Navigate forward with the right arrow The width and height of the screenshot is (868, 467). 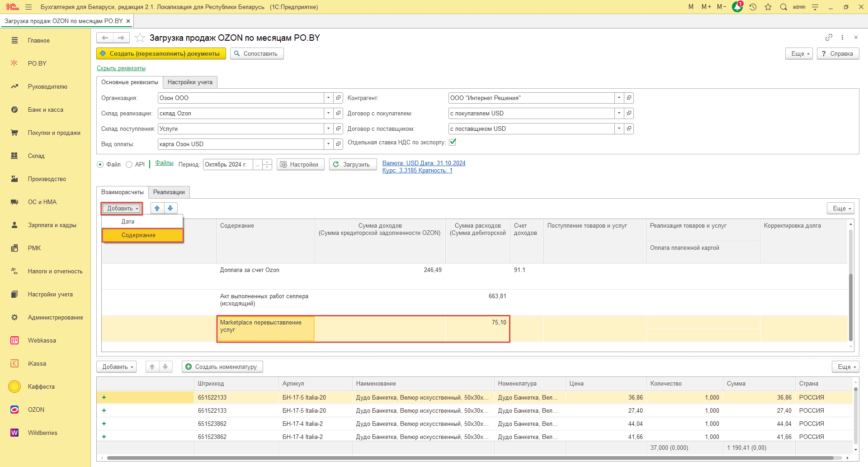coord(121,38)
